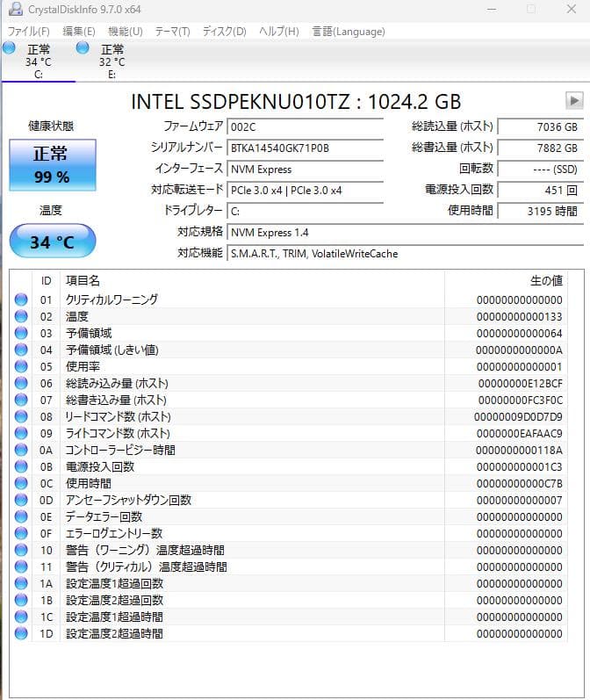Open the 言語(Language) menu
This screenshot has width=590, height=700.
(348, 32)
